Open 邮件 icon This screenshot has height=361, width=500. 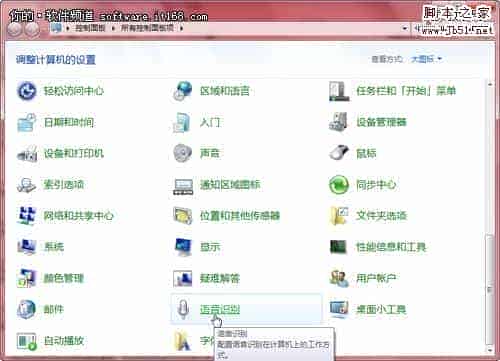point(27,309)
